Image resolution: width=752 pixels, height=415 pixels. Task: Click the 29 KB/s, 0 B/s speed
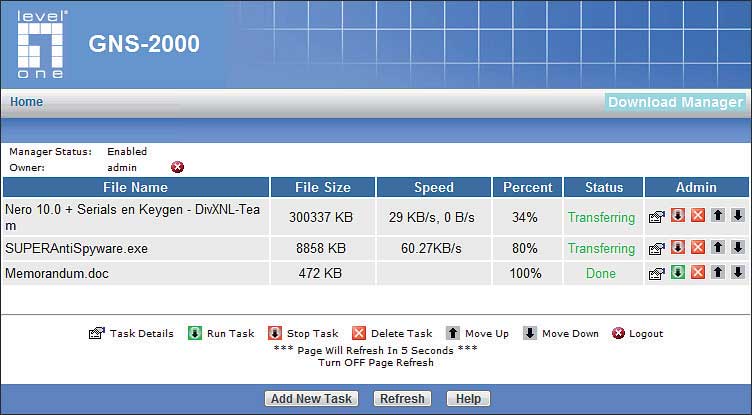click(432, 217)
